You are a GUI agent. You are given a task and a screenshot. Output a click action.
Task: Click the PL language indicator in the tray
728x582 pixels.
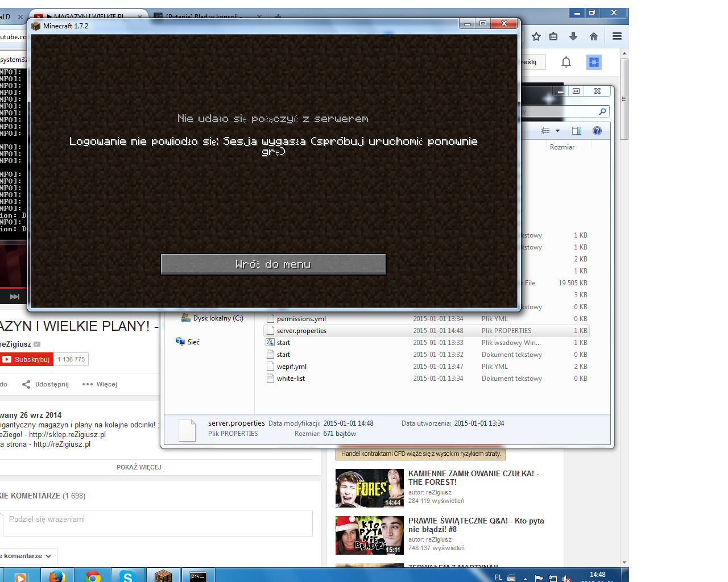499,577
